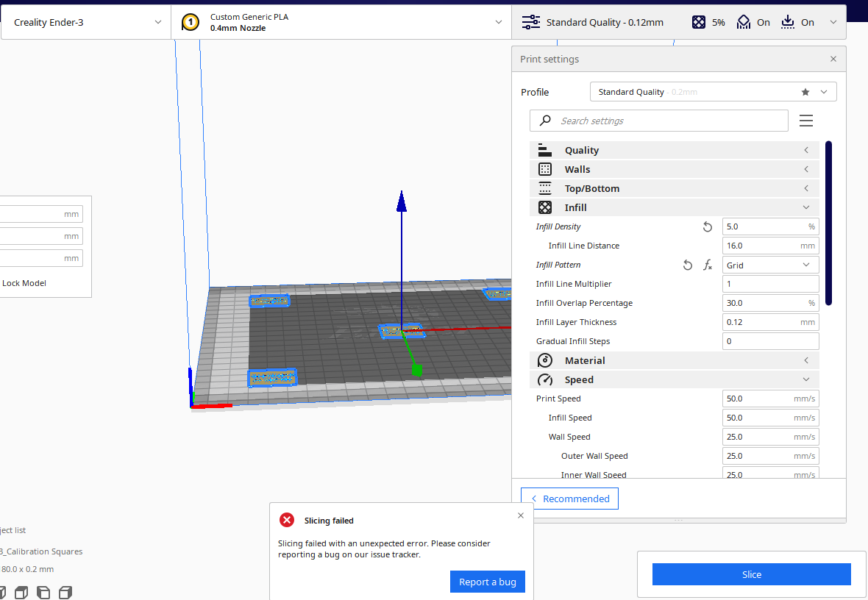Viewport: 868px width, 600px height.
Task: Collapse the Infill settings category
Action: [x=675, y=207]
